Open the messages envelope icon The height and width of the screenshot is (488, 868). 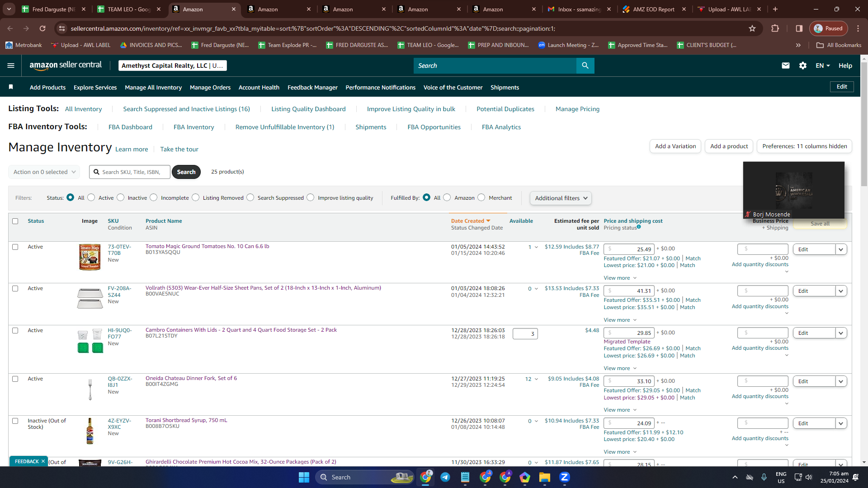[x=786, y=66]
